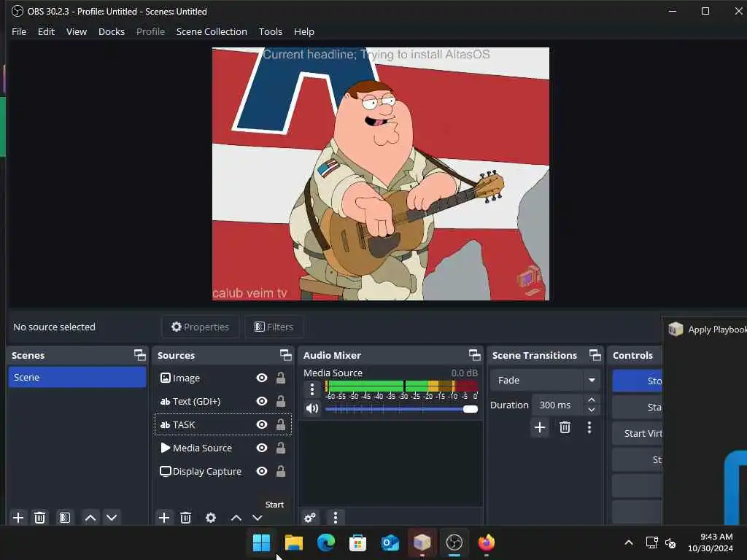The height and width of the screenshot is (560, 747).
Task: Open Firefox from taskbar
Action: (x=487, y=542)
